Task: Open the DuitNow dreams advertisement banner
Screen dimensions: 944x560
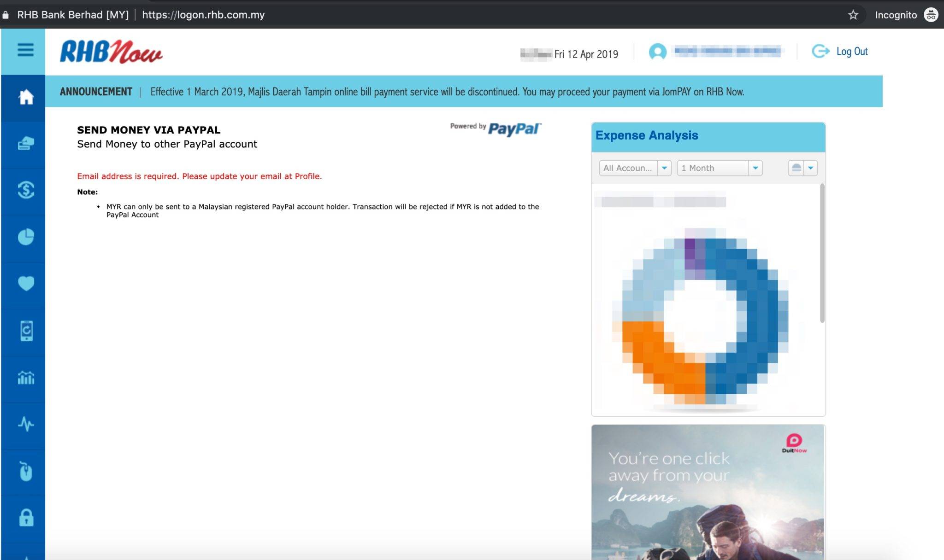Action: point(708,492)
